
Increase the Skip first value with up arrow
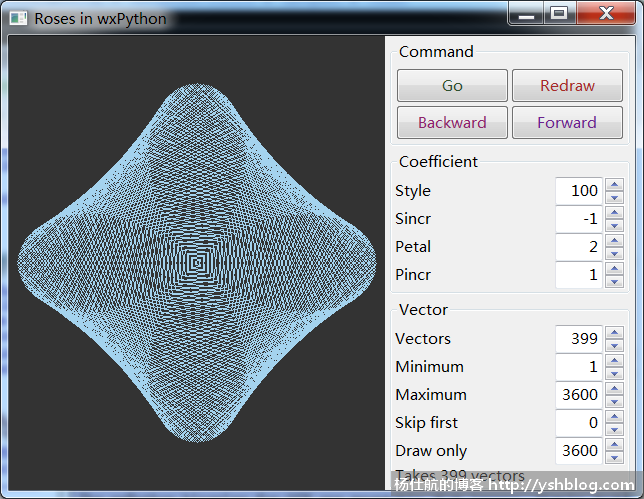click(614, 416)
